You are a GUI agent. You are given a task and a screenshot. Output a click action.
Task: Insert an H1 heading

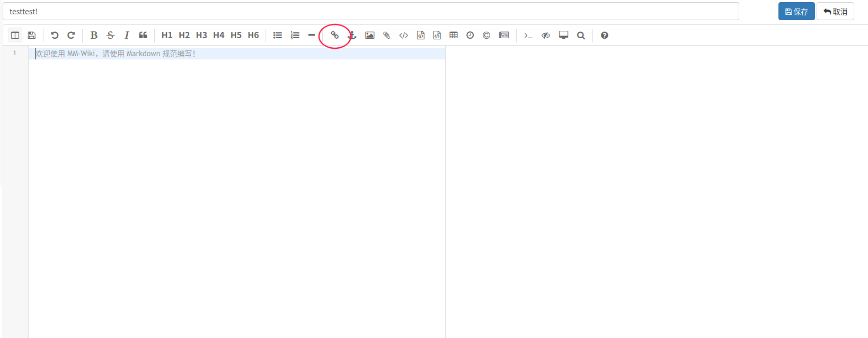[x=167, y=35]
